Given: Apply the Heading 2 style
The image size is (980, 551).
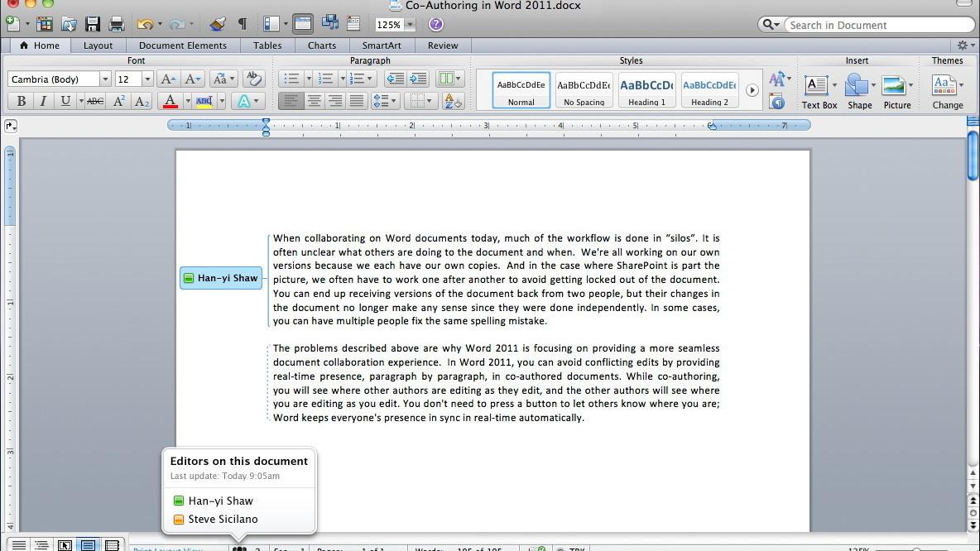Looking at the screenshot, I should [709, 90].
